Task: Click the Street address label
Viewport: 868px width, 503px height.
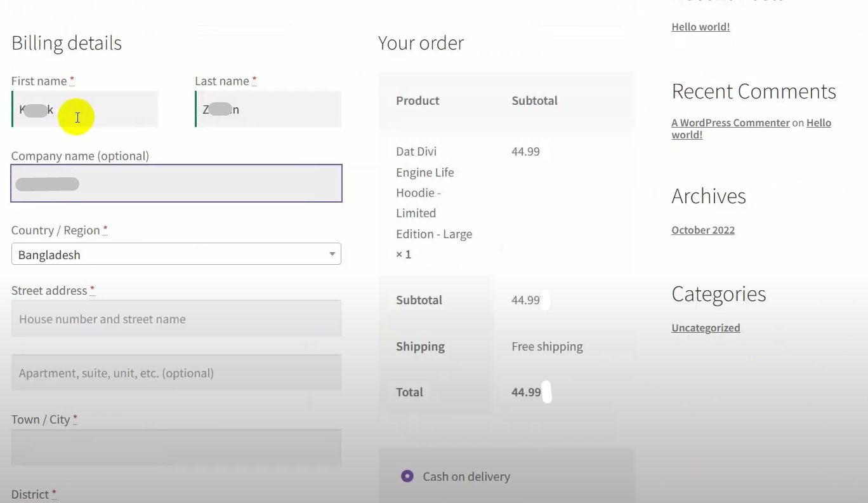Action: pos(49,290)
